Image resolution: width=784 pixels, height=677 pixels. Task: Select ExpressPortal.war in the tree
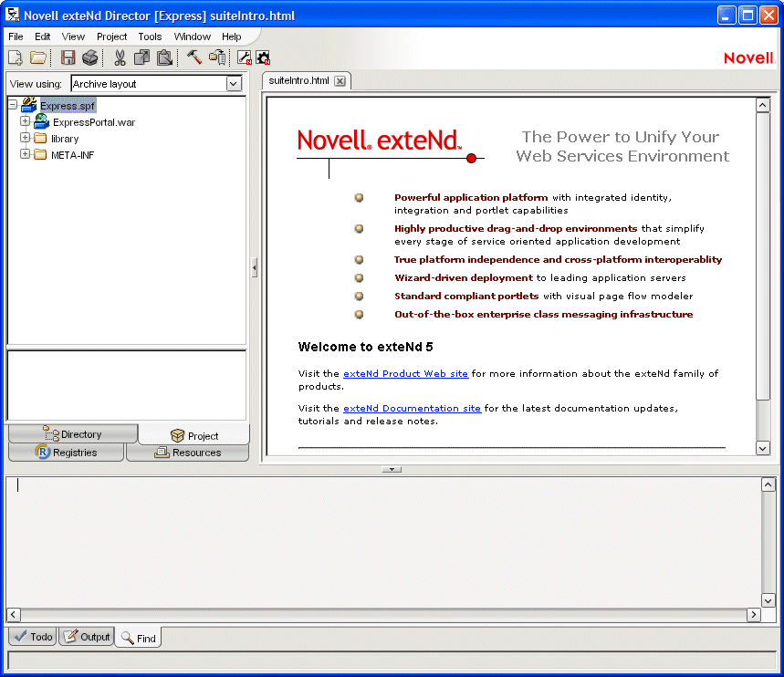pos(94,122)
